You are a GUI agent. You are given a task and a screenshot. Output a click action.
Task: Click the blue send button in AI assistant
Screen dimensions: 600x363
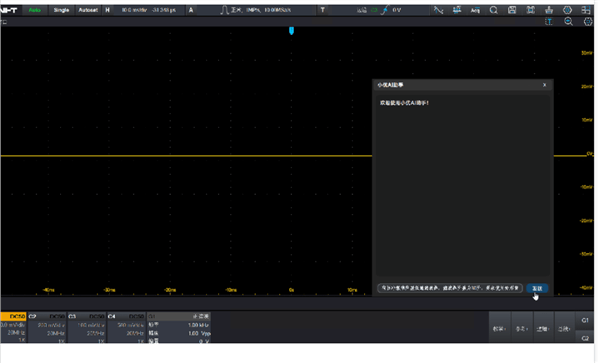point(537,288)
